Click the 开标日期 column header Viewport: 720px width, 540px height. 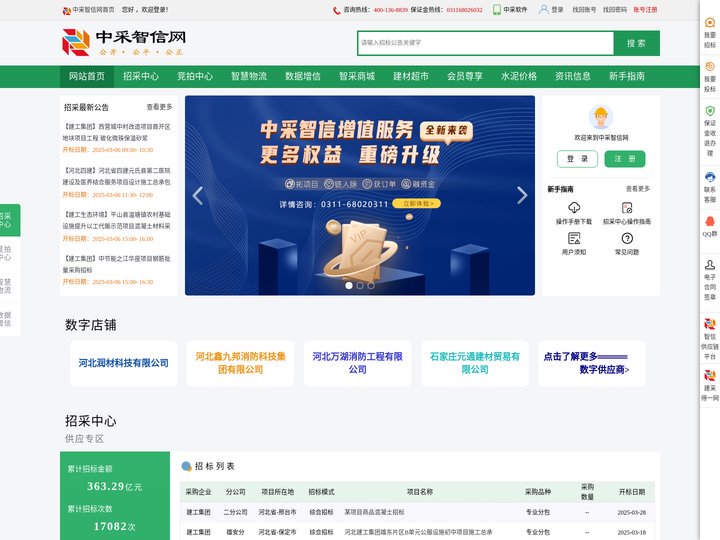(632, 492)
